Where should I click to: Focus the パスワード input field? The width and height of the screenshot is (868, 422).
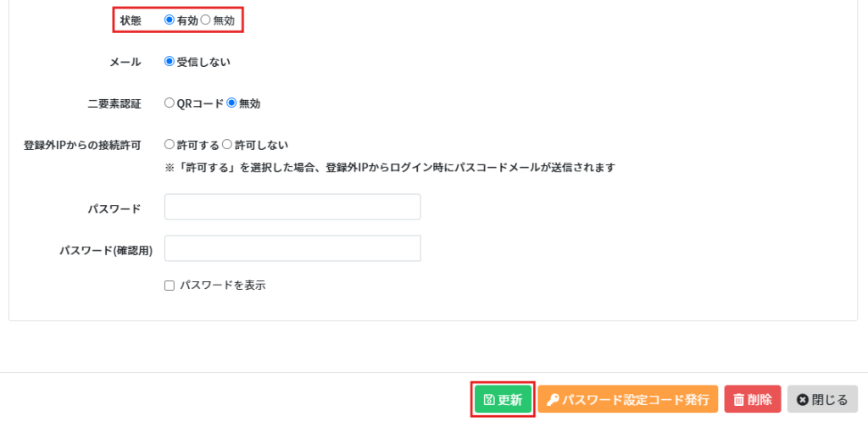click(292, 207)
